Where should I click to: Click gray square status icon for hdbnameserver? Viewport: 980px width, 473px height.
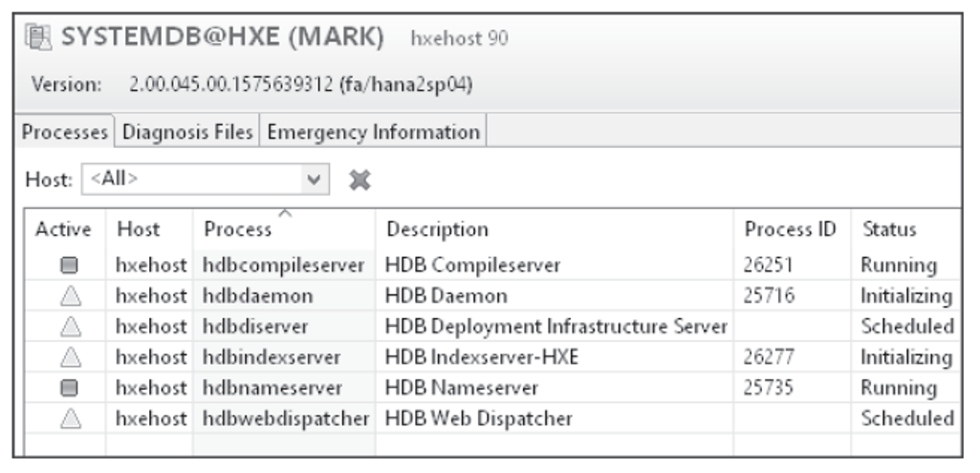pos(70,388)
